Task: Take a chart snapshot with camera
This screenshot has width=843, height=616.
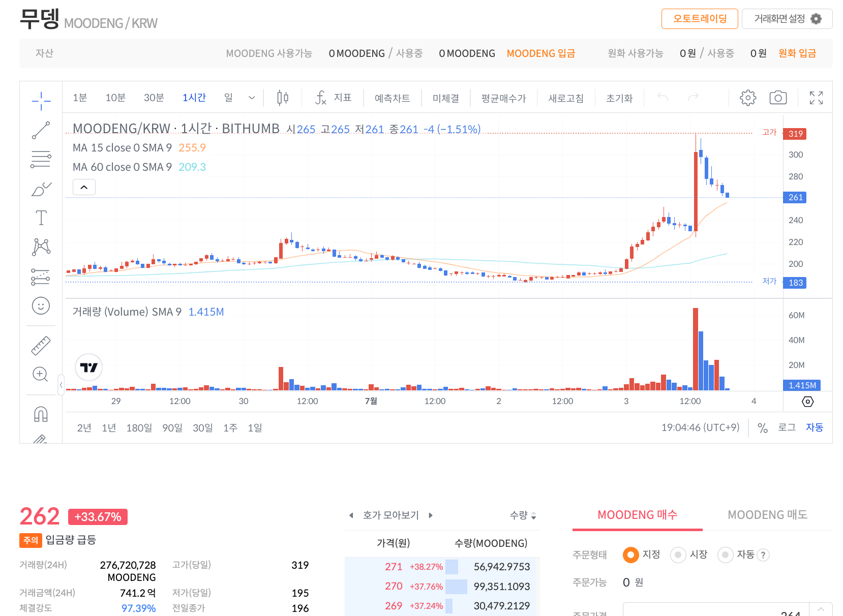Action: click(x=778, y=98)
